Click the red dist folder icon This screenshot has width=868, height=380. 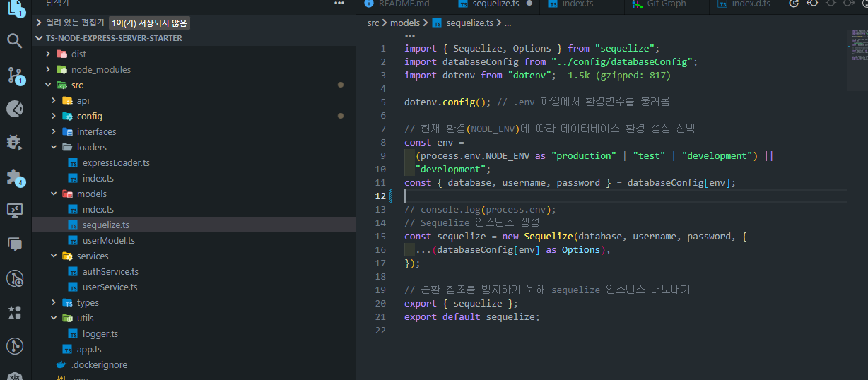click(61, 54)
